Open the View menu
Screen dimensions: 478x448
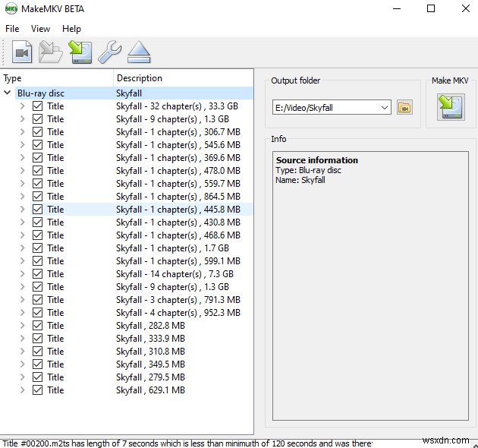(40, 29)
